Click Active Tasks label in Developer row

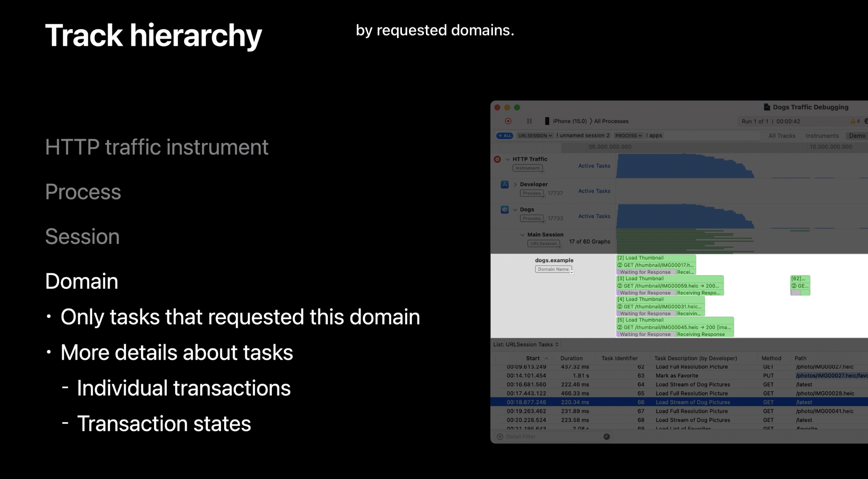594,191
